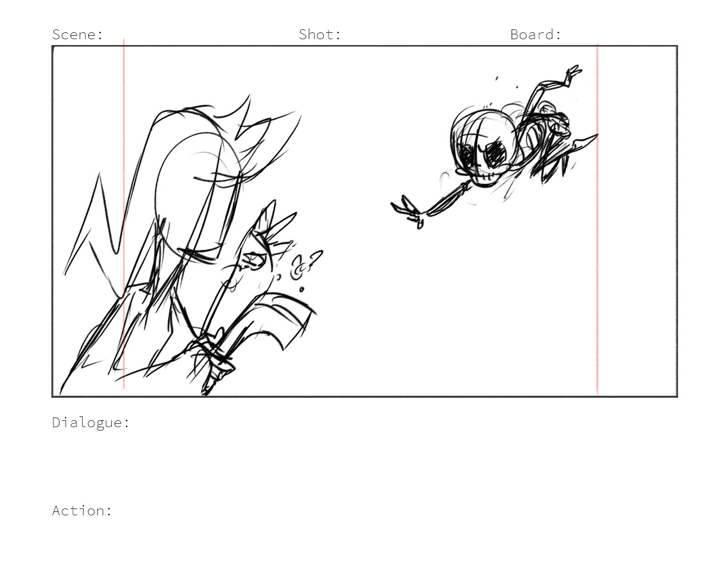Click the "Dialogue:" label

pos(91,422)
